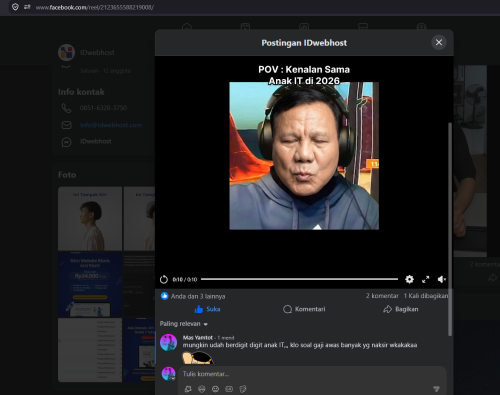Open the emoji picker in comment box
The image size is (500, 395).
pos(215,389)
